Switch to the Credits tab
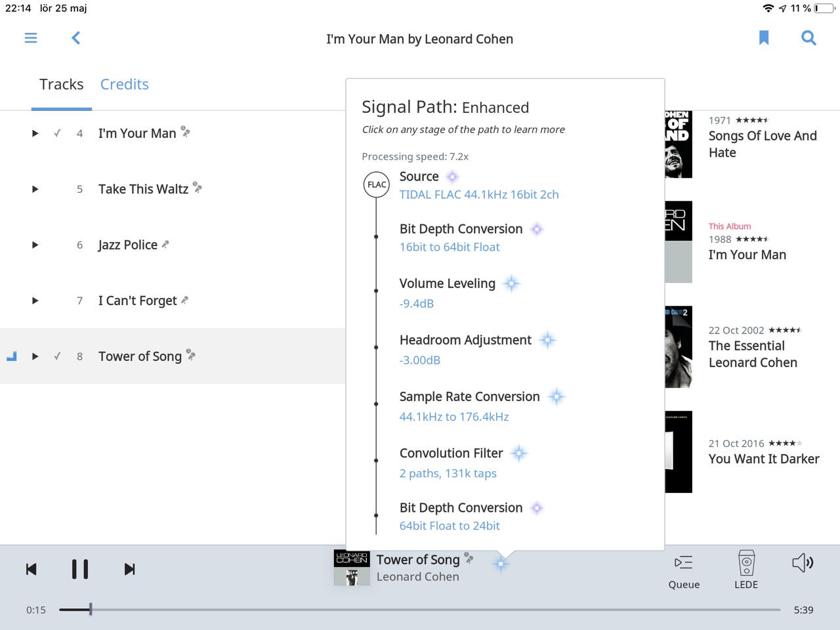 [124, 85]
